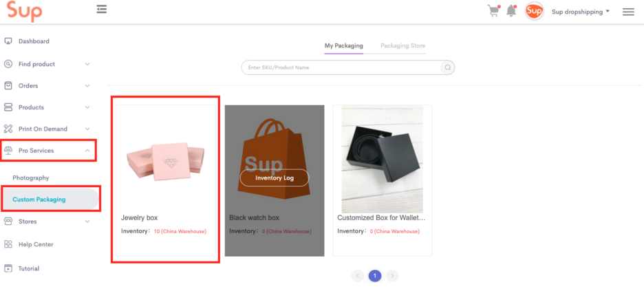Screen dimensions: 644x300
Task: Collapse the sidebar with the toggle icon
Action: [x=101, y=9]
